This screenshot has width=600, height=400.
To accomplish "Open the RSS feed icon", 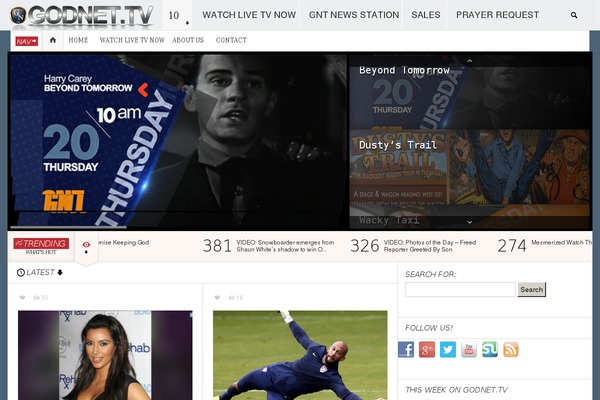I will [x=511, y=349].
